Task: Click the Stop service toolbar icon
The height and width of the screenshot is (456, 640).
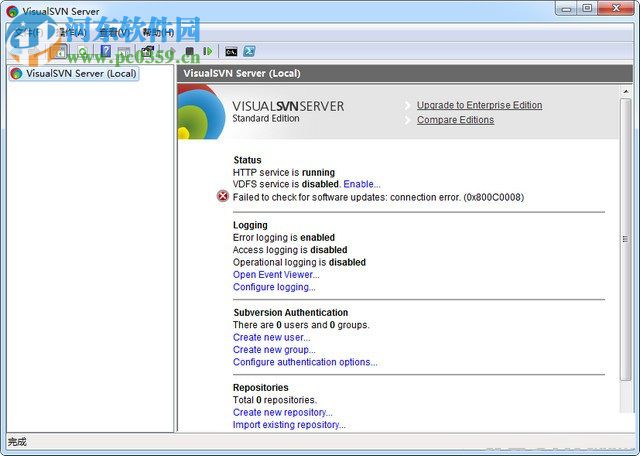Action: pyautogui.click(x=189, y=51)
